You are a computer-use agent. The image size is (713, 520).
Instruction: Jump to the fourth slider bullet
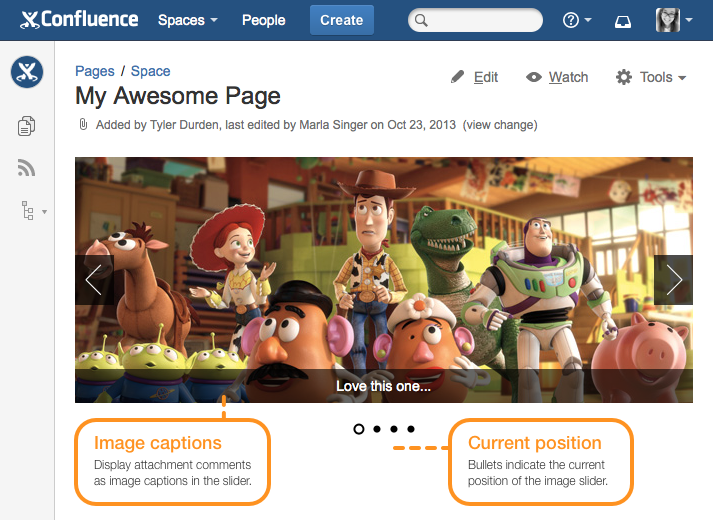411,429
